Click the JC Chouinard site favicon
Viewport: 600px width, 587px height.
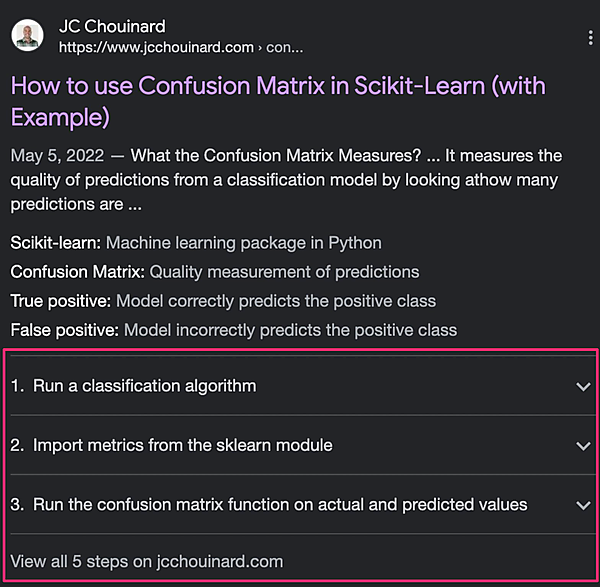pos(27,36)
